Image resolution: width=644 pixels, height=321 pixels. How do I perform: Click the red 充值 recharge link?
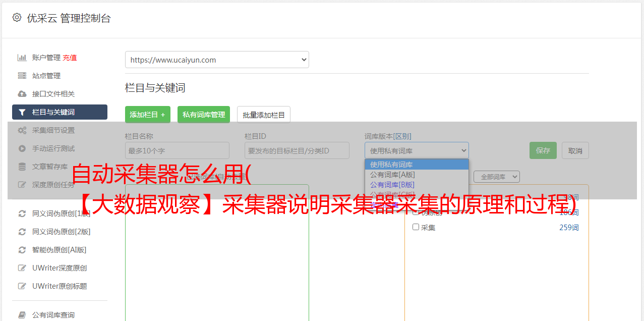click(x=70, y=58)
